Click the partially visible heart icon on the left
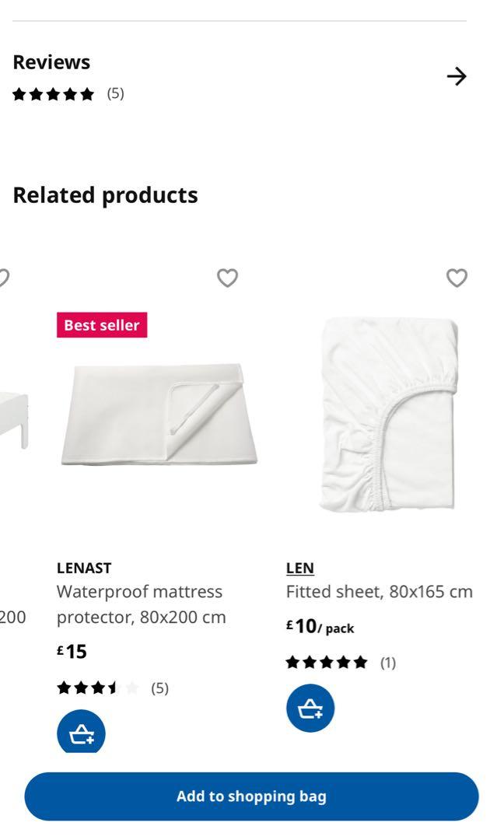This screenshot has width=504, height=840. tap(4, 278)
